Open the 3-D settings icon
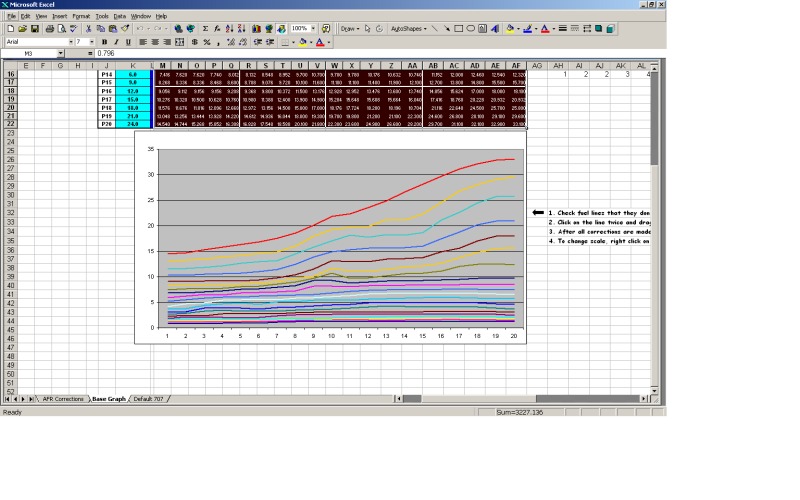Screen dimensions: 800x500 tap(610, 29)
